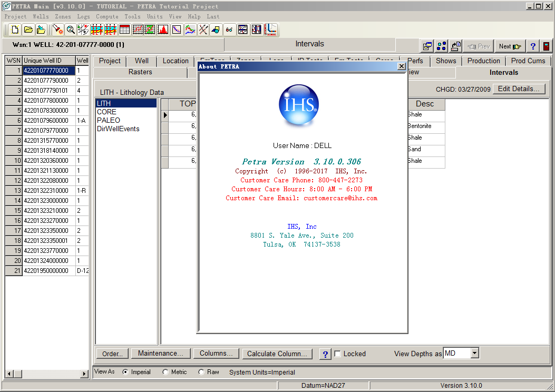The height and width of the screenshot is (392, 555).
Task: Open the multi-colored log curves icon
Action: 190,30
